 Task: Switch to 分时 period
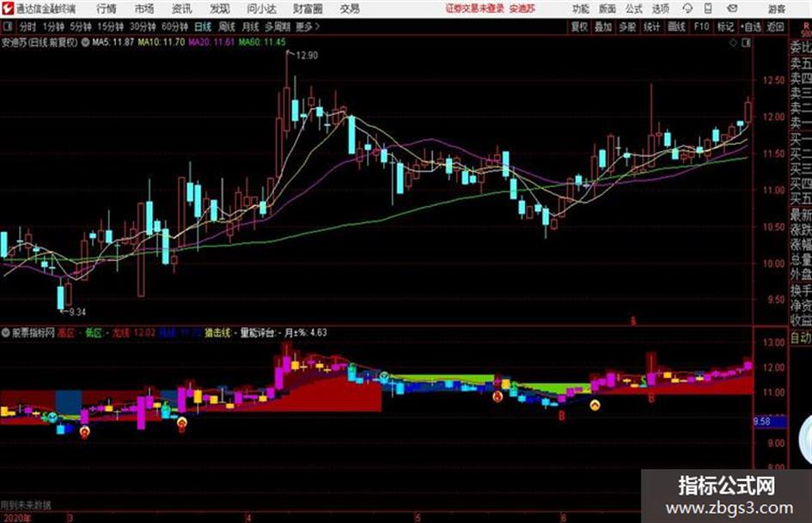coord(27,27)
